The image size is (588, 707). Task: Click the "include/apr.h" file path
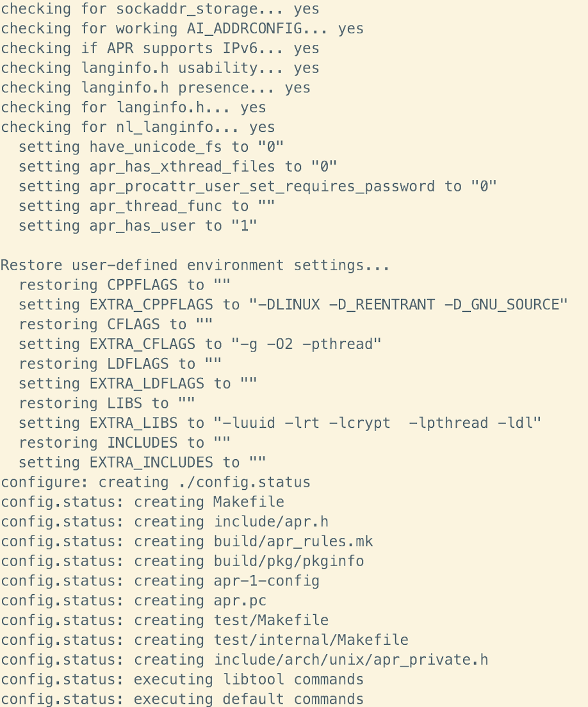(271, 522)
